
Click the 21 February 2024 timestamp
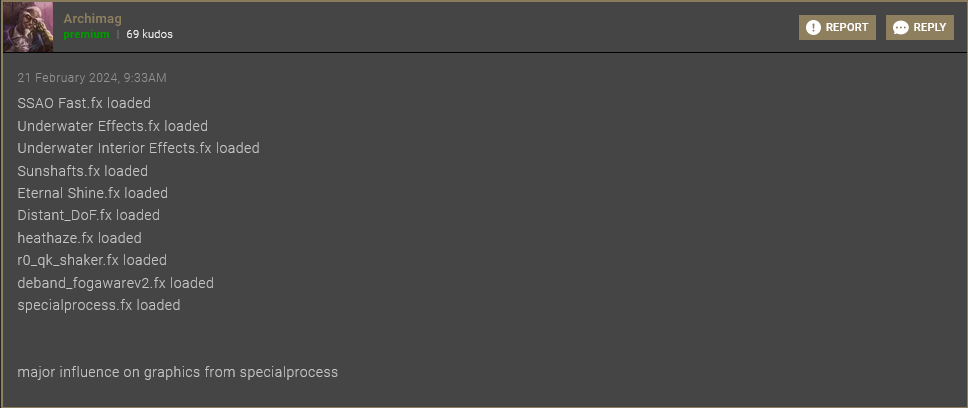(x=92, y=78)
